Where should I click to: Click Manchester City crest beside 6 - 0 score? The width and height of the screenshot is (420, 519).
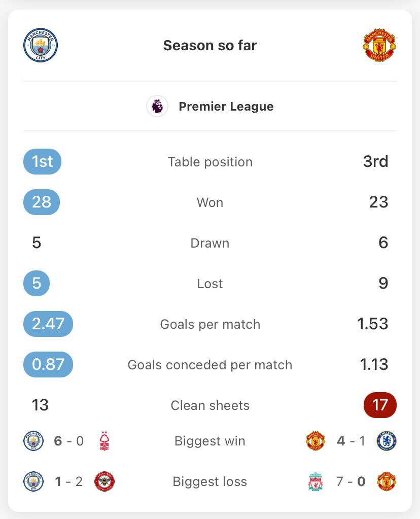33,441
